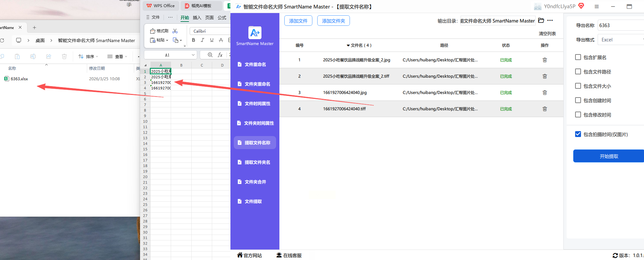Screen dimensions: 644x260
Task: Click the cut scissors icon in WPS
Action: click(x=175, y=31)
